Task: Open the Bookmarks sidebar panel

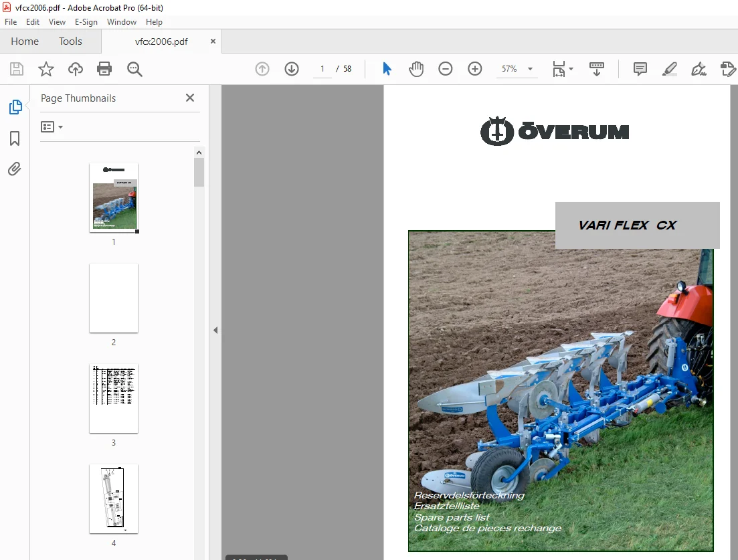Action: pyautogui.click(x=15, y=138)
